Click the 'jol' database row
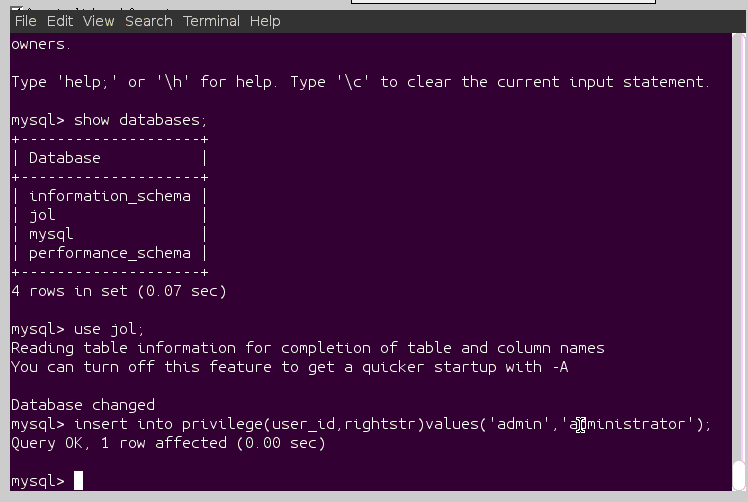Viewport: 748px width, 502px height. [42, 215]
